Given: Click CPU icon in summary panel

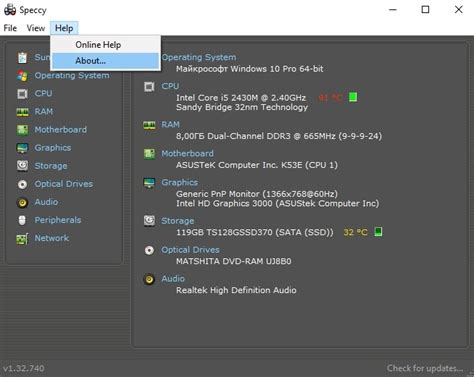Looking at the screenshot, I should 149,87.
